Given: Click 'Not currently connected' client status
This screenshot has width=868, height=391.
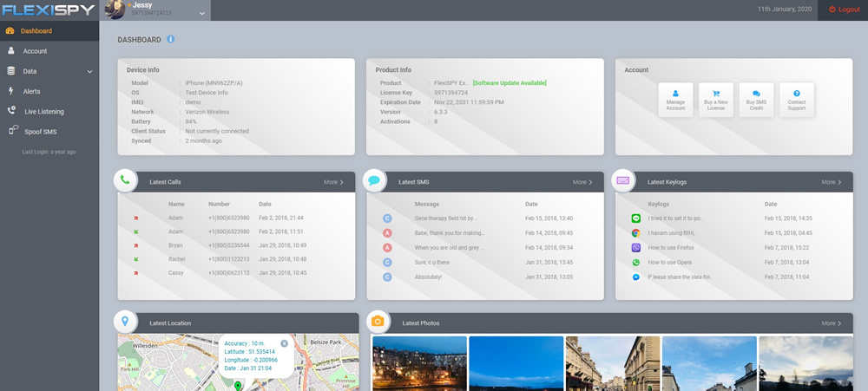Looking at the screenshot, I should click(217, 131).
